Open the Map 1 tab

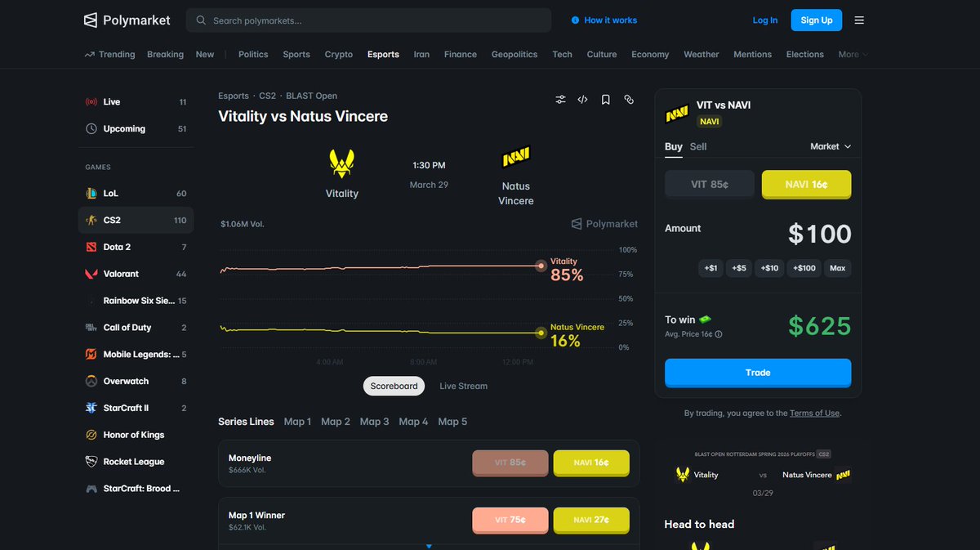[297, 422]
